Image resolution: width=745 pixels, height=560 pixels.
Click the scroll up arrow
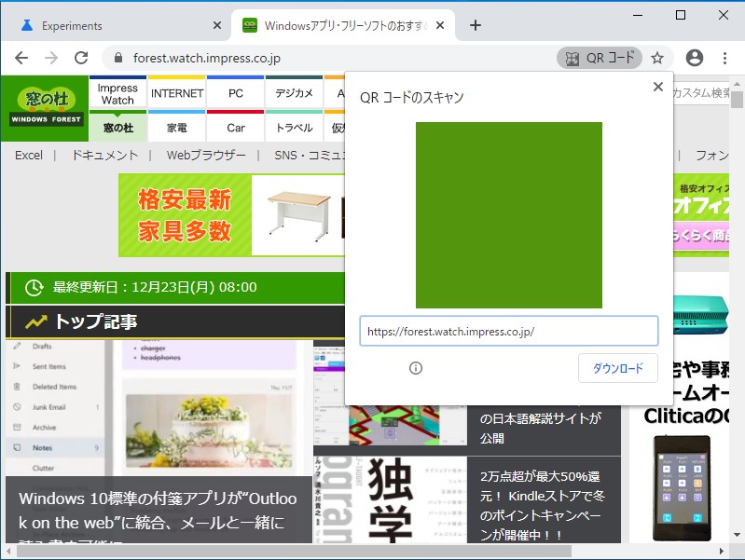pos(737,84)
